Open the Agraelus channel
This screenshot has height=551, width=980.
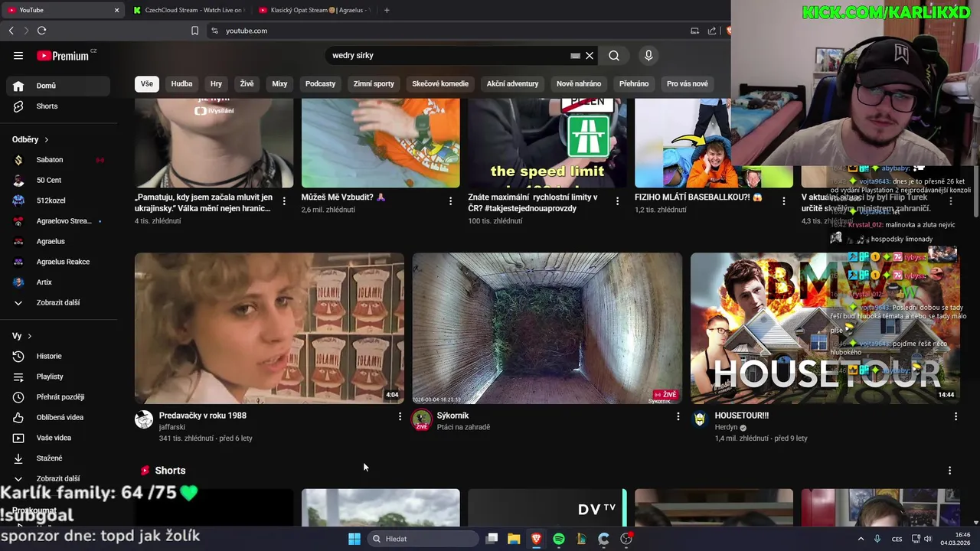[59, 241]
